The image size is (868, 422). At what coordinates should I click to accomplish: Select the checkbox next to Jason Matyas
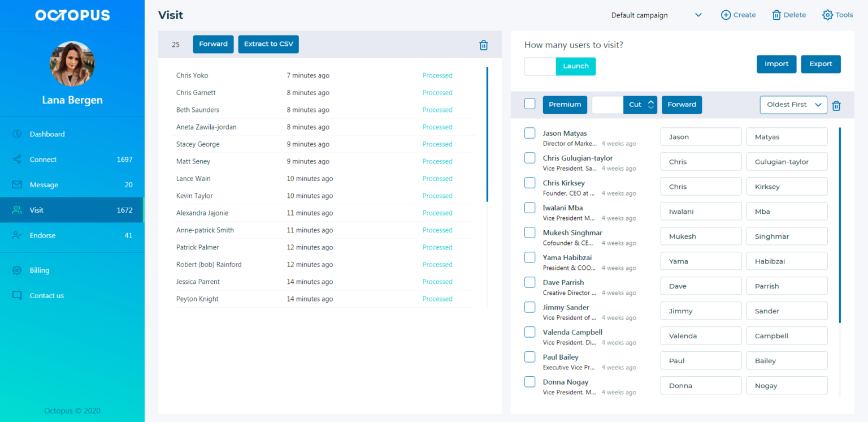point(530,132)
